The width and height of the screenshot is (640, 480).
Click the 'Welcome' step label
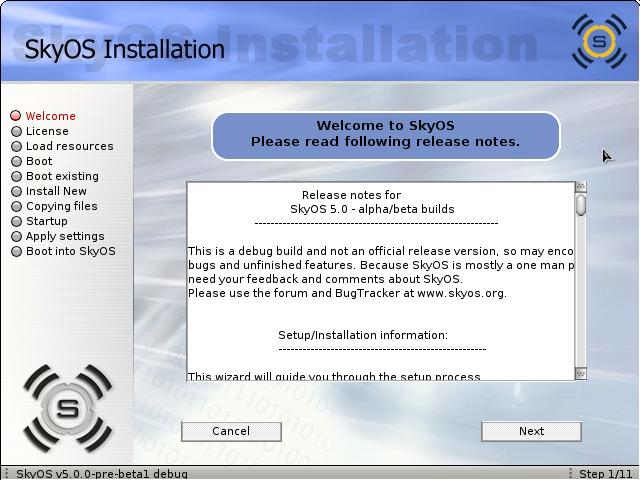(x=51, y=116)
